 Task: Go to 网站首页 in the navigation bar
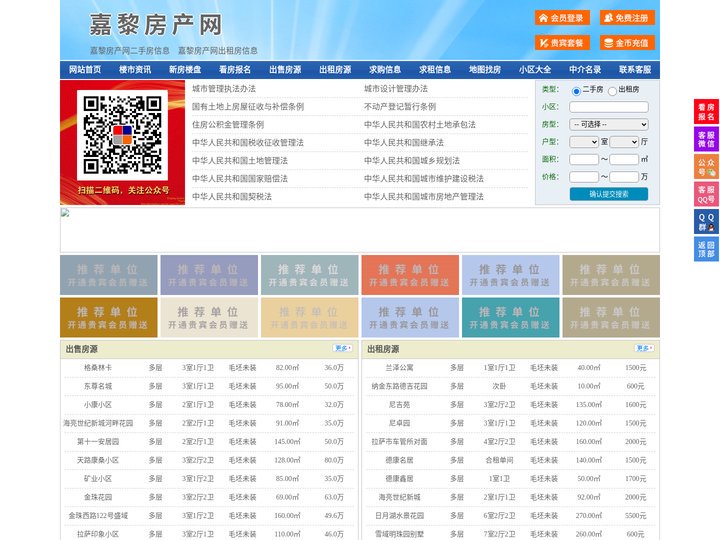(85, 70)
